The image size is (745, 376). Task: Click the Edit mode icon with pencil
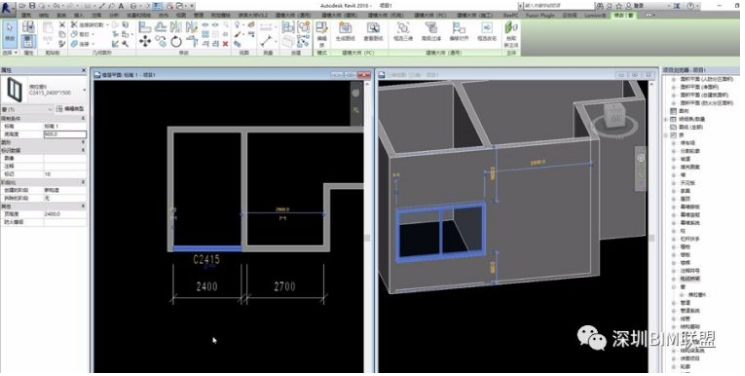pyautogui.click(x=322, y=28)
